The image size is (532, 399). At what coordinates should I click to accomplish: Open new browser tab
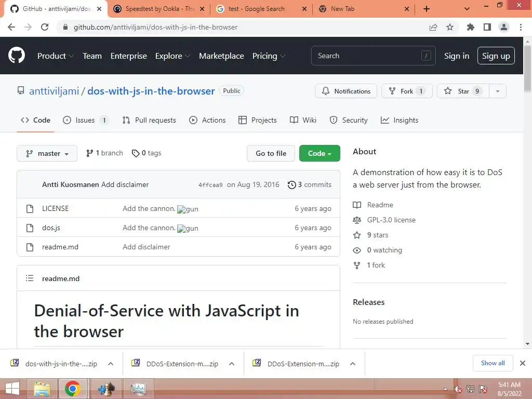pyautogui.click(x=427, y=9)
